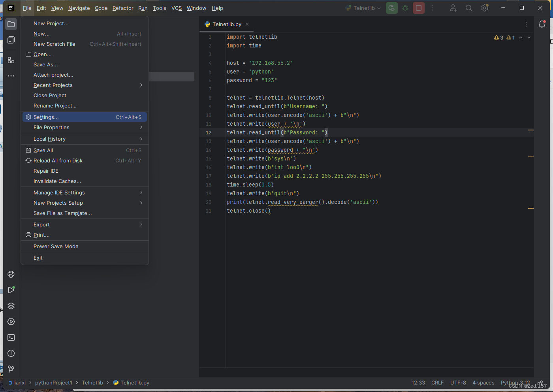This screenshot has width=553, height=392.
Task: Open the Telnetlib run configuration dropdown
Action: click(x=362, y=8)
